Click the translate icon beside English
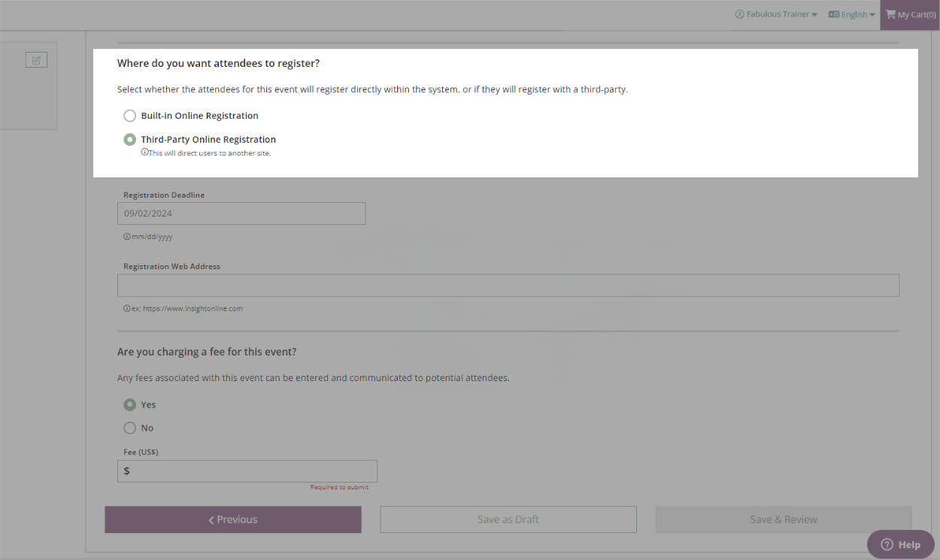 click(x=832, y=14)
